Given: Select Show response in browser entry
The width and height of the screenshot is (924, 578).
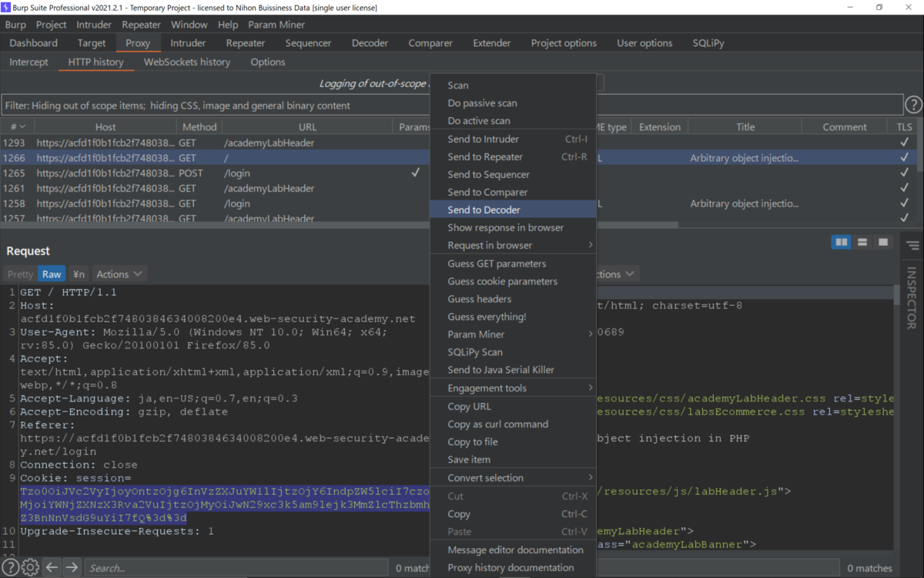Looking at the screenshot, I should (x=514, y=227).
